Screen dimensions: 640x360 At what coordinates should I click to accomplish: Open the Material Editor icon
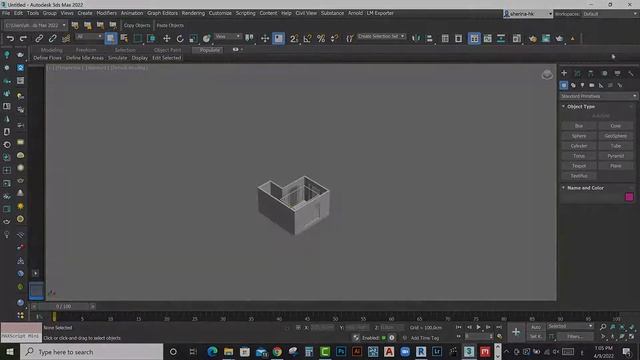coord(517,38)
